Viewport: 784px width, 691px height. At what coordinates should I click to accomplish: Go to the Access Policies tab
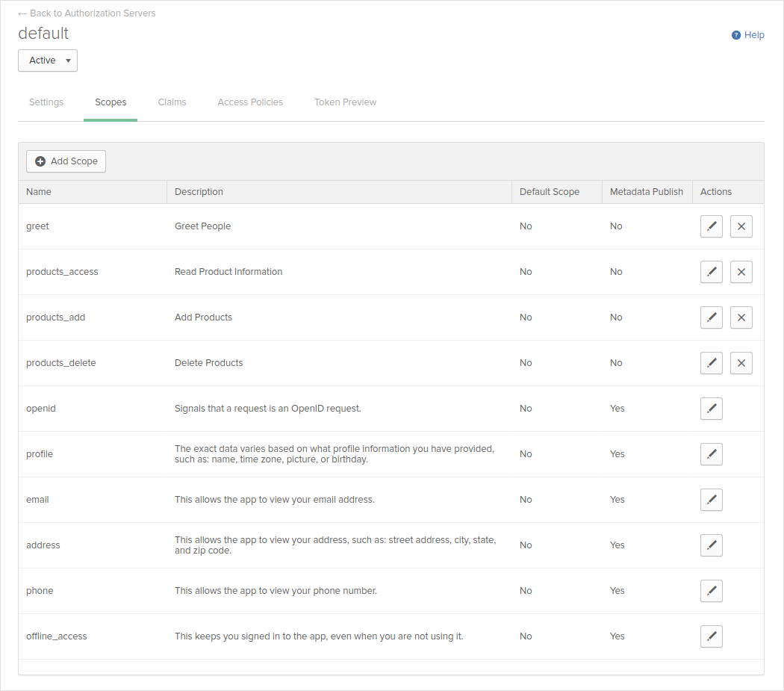(x=250, y=102)
